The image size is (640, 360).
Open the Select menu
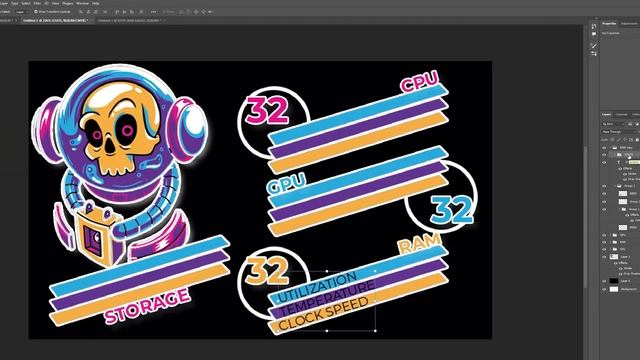(26, 3)
